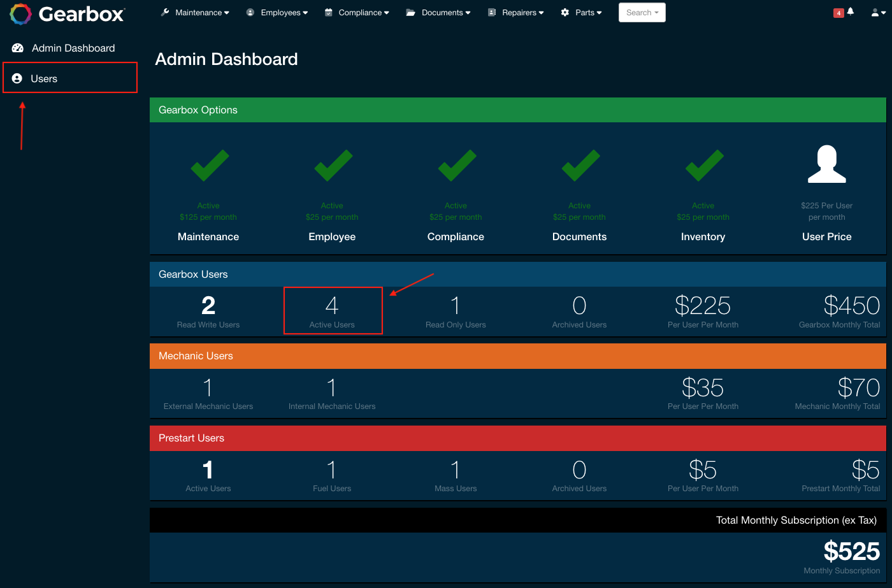Click the address book icon beside Repairers
This screenshot has width=892, height=588.
click(x=492, y=12)
